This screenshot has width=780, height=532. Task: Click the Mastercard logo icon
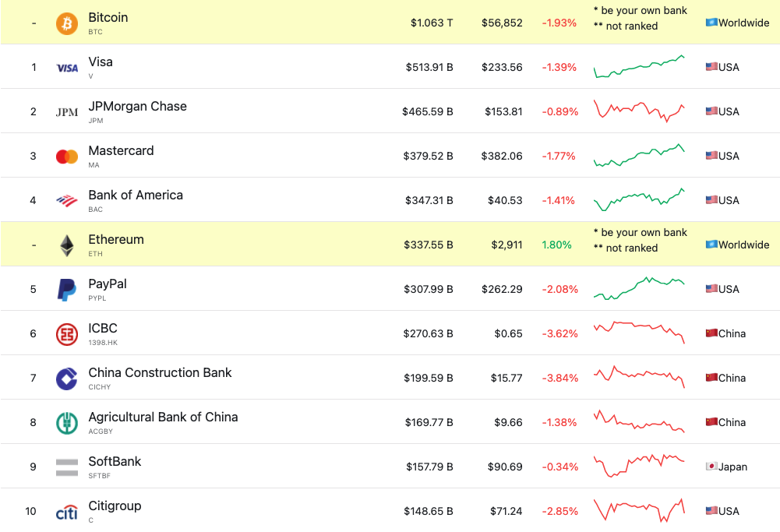67,157
